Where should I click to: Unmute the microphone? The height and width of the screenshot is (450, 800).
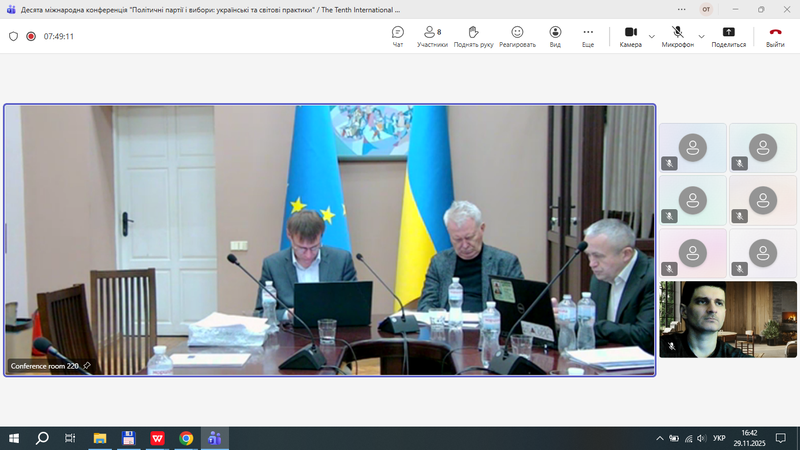(677, 36)
